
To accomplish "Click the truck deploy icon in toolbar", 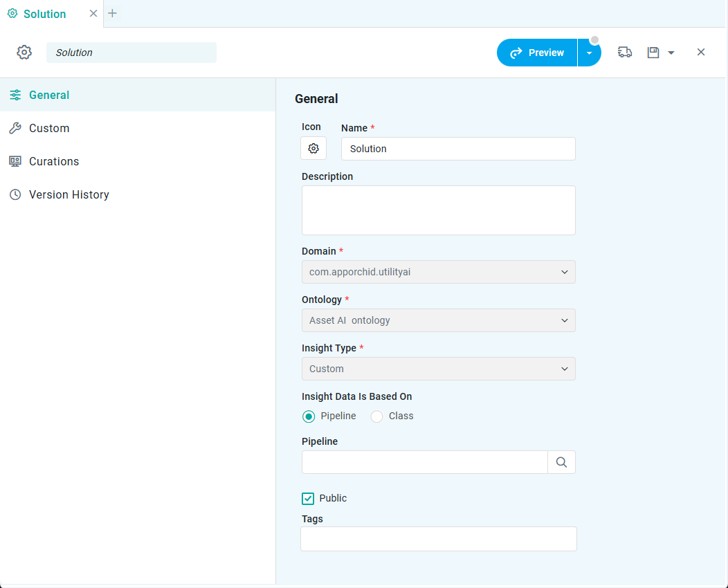I will (x=625, y=53).
